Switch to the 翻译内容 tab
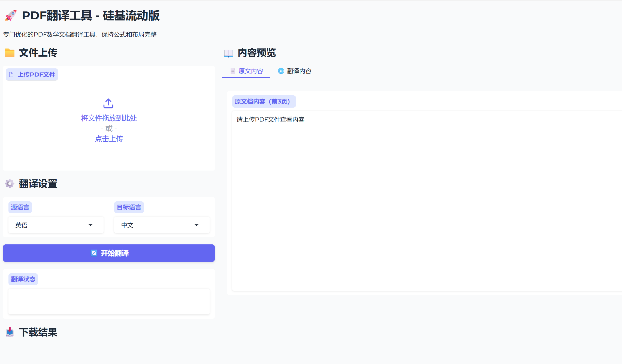 click(299, 71)
